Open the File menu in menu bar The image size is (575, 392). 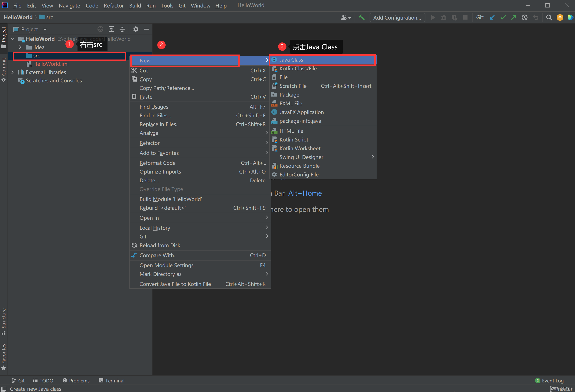coord(17,5)
